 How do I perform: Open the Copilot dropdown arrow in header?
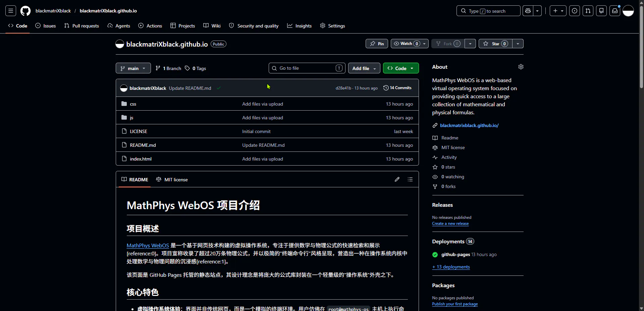point(537,11)
